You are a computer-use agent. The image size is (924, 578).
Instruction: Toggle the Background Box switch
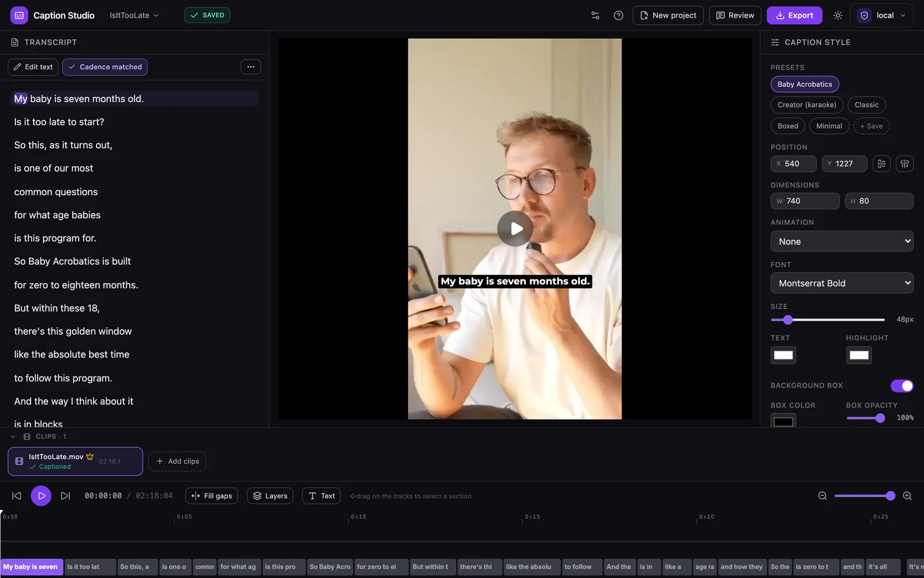point(902,386)
